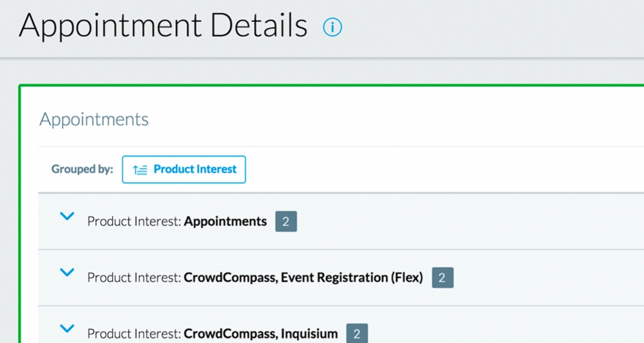Collapse the Appointments product interest group
644x343 pixels.
(x=66, y=217)
